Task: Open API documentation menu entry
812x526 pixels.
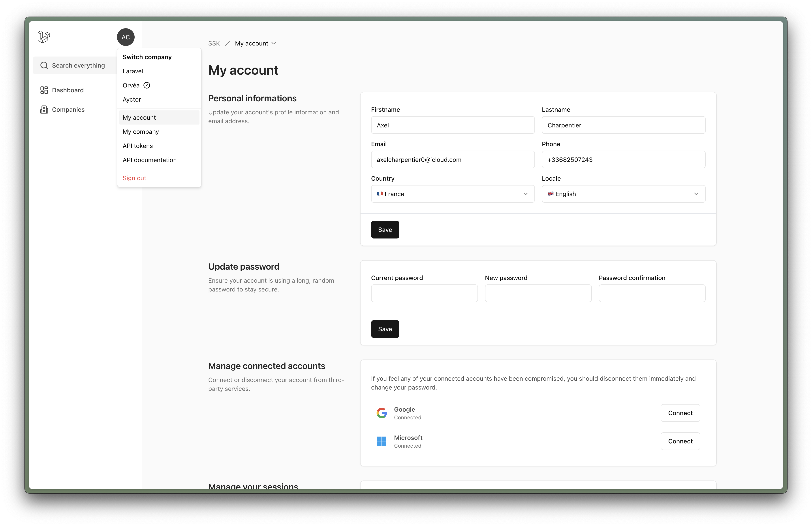Action: point(159,160)
